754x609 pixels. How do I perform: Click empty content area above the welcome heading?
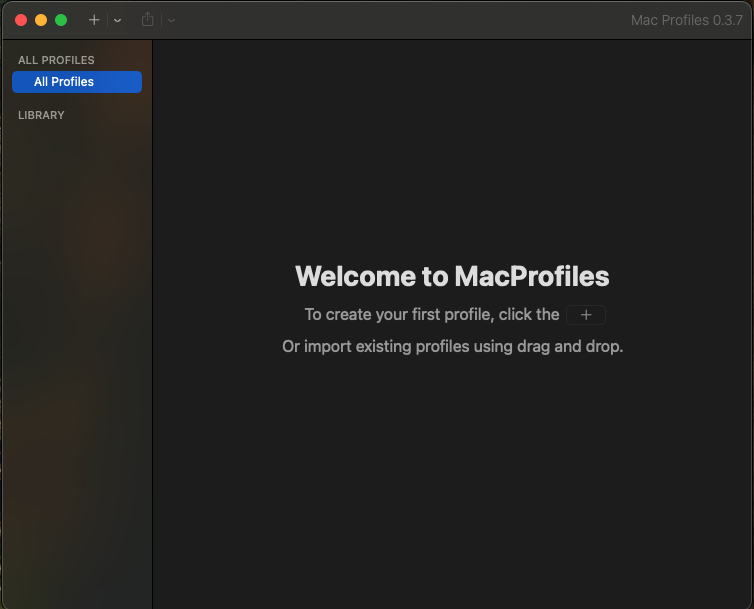(x=452, y=150)
